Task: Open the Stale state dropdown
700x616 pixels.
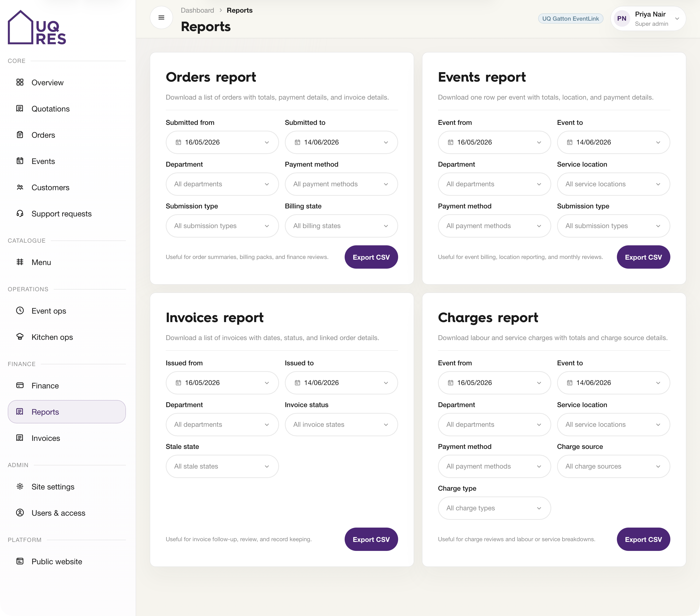Action: pos(222,466)
